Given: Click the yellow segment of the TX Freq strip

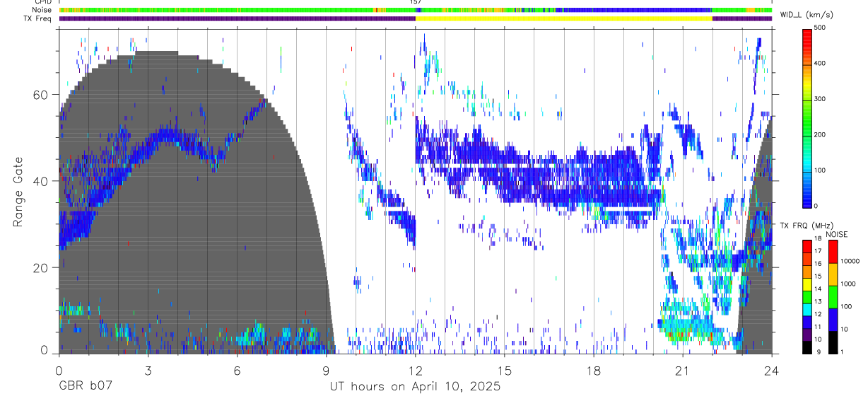Looking at the screenshot, I should coord(564,18).
